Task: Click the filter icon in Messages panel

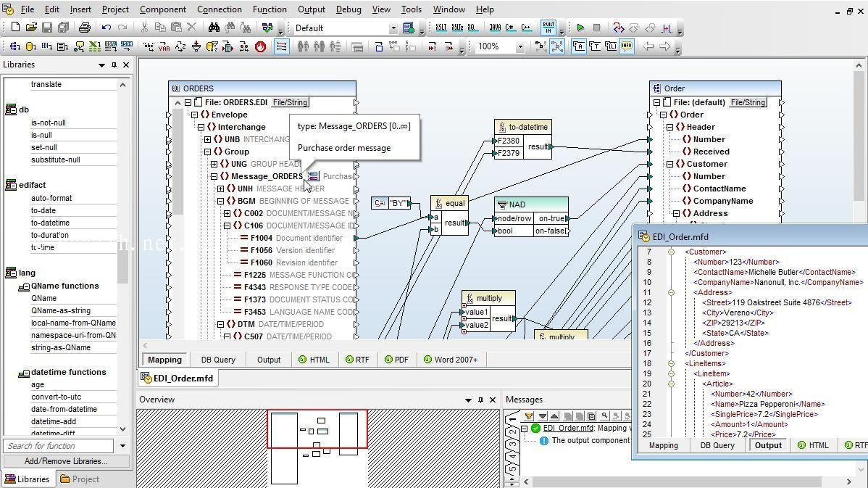Action: tap(529, 415)
